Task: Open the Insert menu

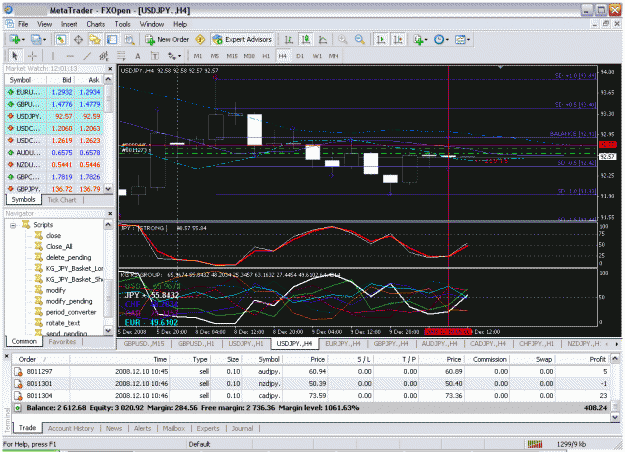Action: [69, 24]
